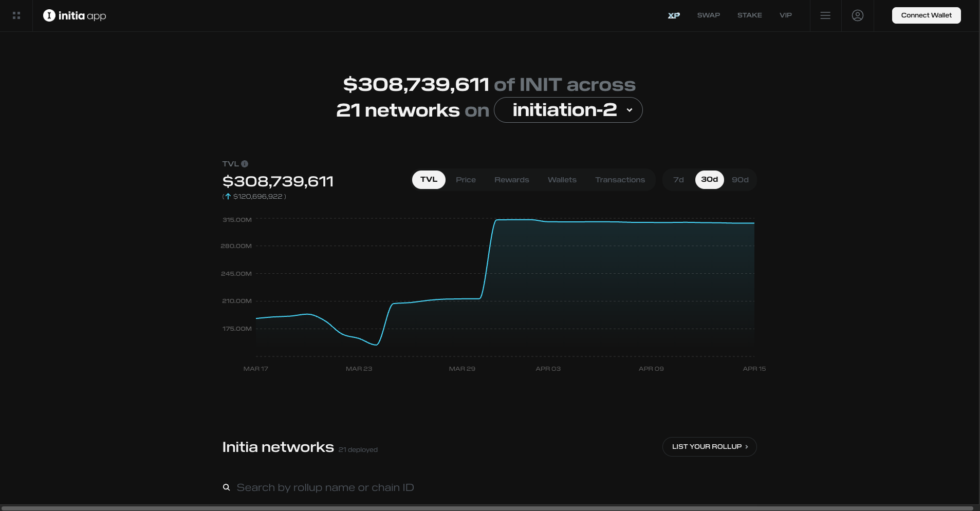Click the TVL info icon
This screenshot has height=511, width=980.
(x=245, y=164)
